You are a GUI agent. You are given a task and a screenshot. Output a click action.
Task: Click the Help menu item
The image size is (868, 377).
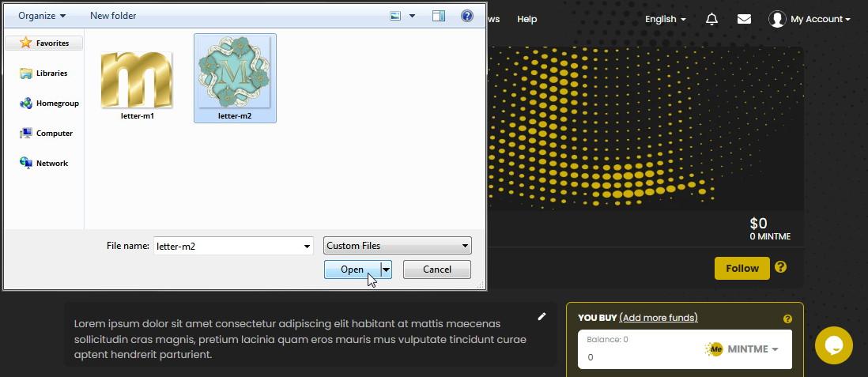[x=526, y=19]
